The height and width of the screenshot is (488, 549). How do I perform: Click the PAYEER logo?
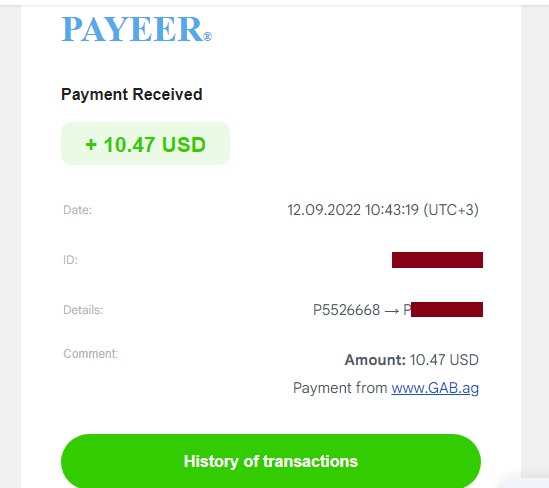click(x=137, y=29)
